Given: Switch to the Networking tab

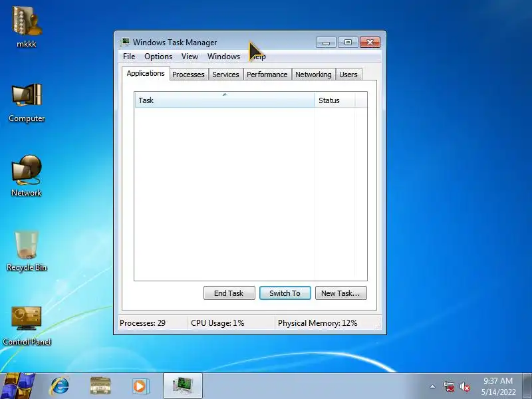Looking at the screenshot, I should [x=313, y=74].
